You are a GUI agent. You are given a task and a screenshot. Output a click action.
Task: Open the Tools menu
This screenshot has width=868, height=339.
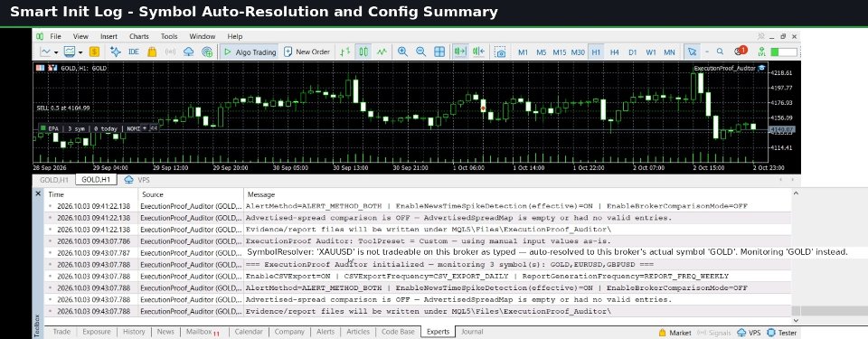pyautogui.click(x=169, y=36)
